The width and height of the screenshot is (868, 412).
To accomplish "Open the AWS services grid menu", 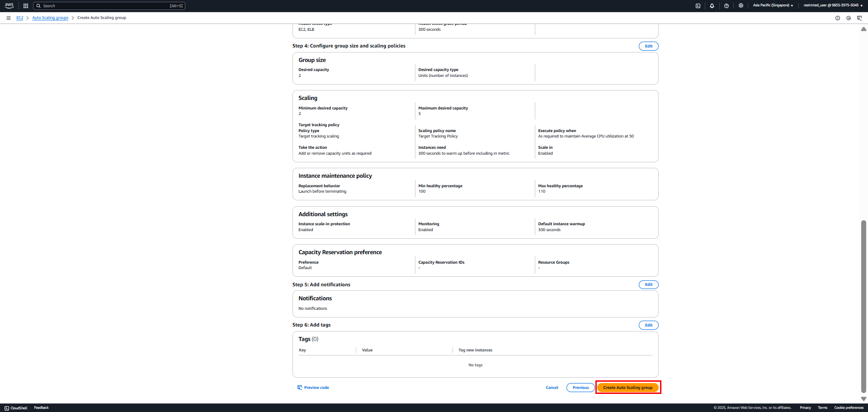I will (26, 6).
